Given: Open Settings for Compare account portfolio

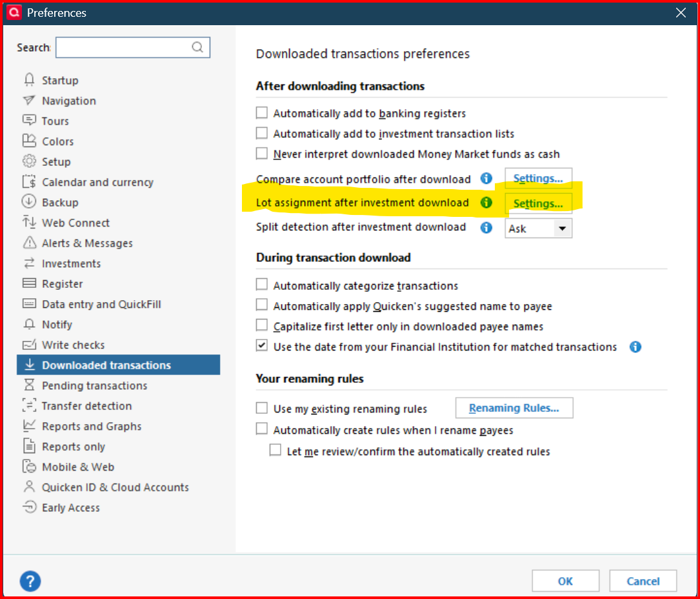Looking at the screenshot, I should 539,178.
